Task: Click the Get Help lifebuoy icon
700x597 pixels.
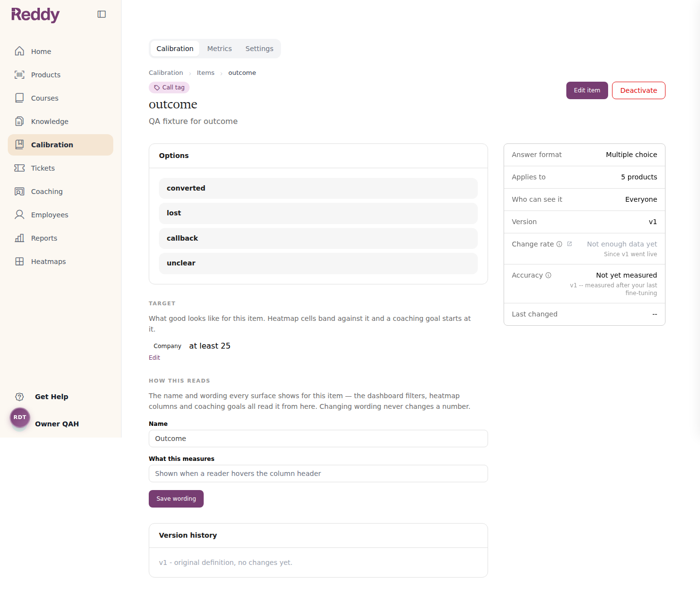Action: click(x=19, y=397)
